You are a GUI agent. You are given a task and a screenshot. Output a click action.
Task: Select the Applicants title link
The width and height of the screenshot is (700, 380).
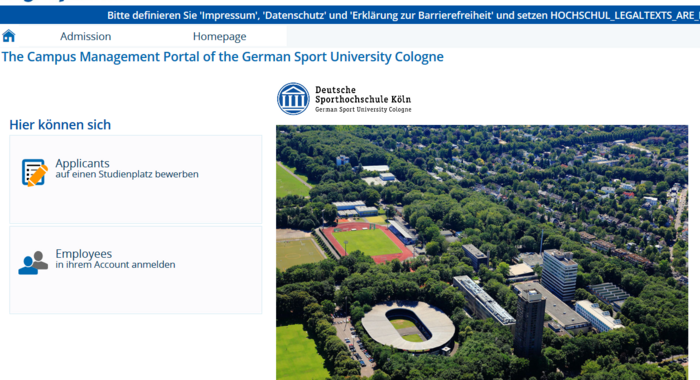[82, 163]
